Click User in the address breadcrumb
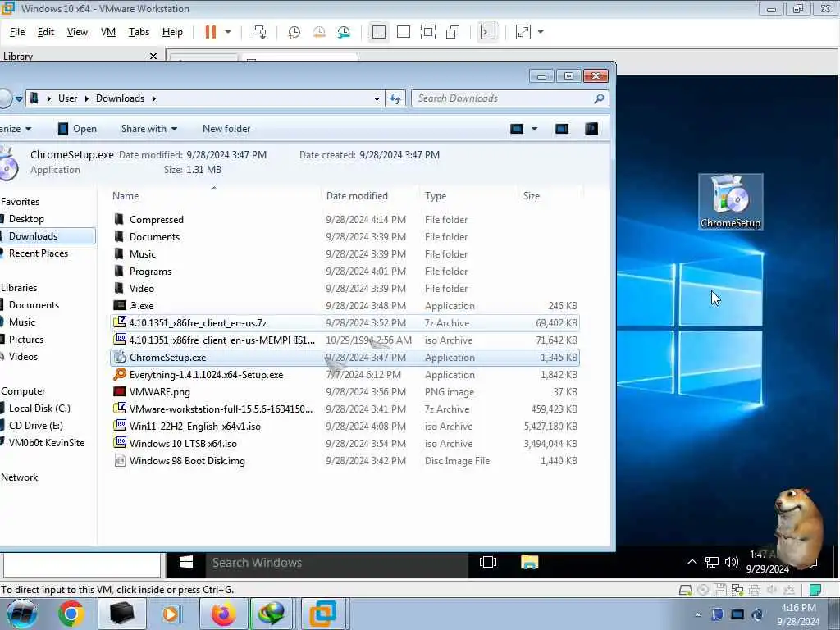840x630 pixels. click(x=67, y=98)
